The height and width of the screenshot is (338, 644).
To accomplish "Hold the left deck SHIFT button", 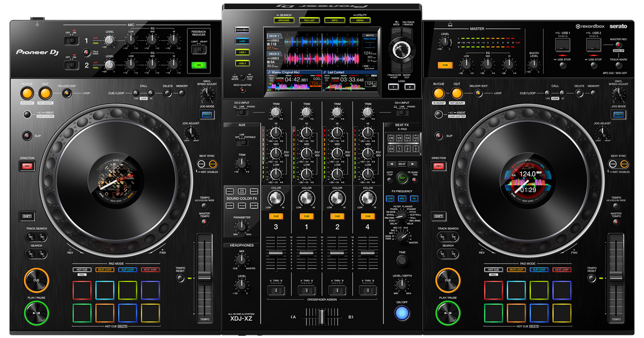I will (27, 216).
